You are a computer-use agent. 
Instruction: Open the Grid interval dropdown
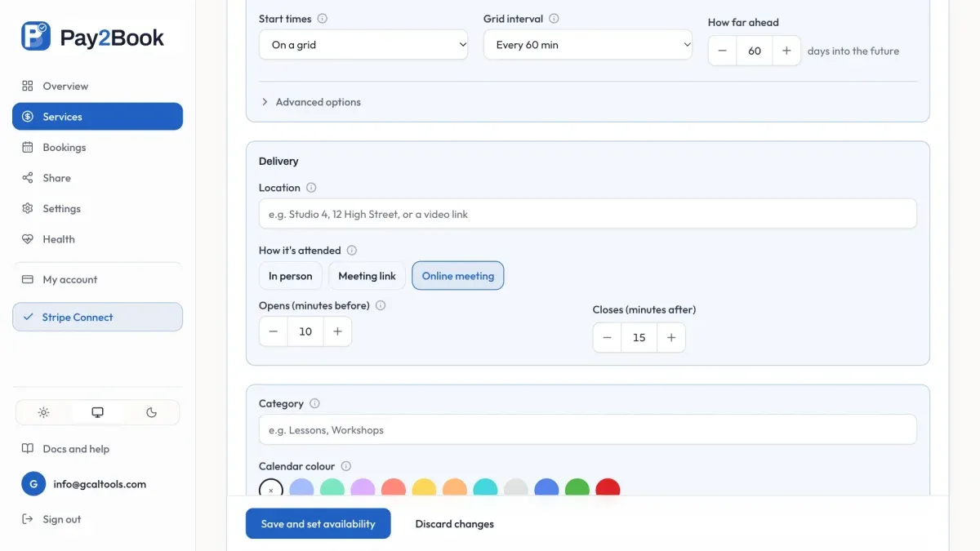click(x=588, y=45)
